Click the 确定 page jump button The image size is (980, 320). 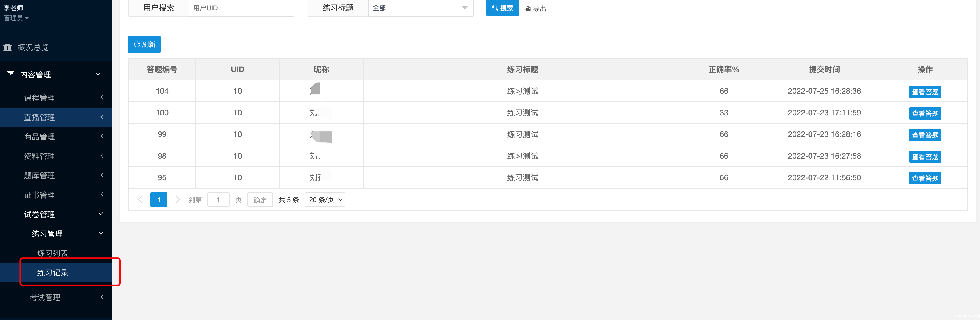click(260, 200)
